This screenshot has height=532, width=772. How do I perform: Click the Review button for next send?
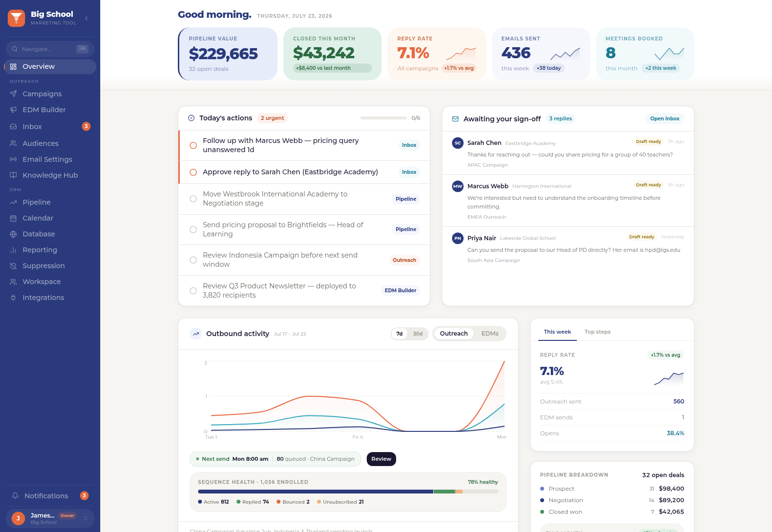[x=381, y=459]
